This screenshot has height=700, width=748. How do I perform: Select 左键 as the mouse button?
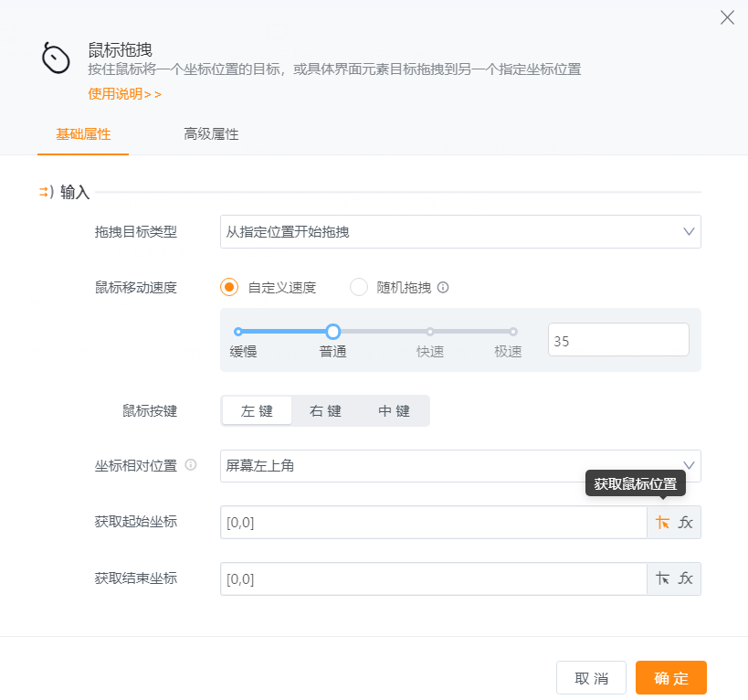tap(257, 411)
